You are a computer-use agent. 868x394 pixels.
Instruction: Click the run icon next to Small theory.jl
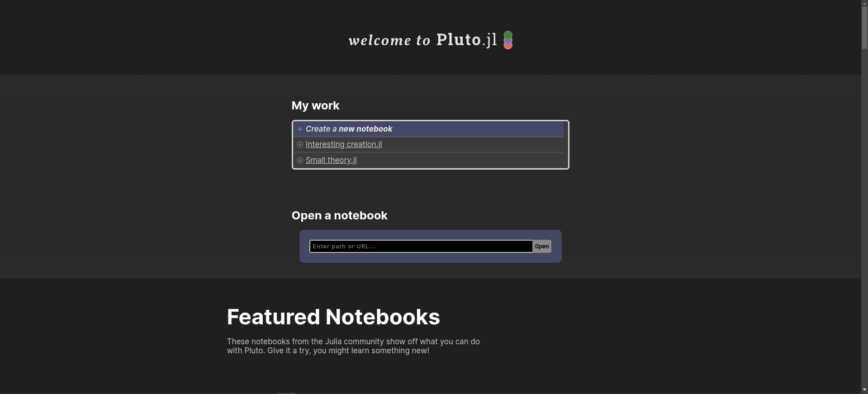pos(300,160)
